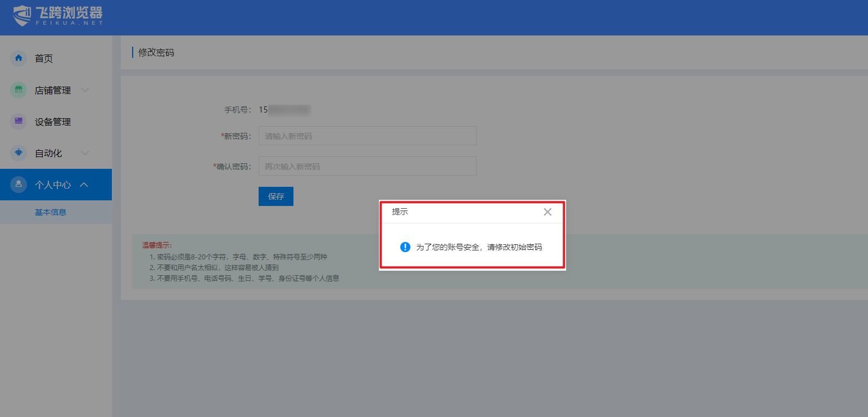Click the robot icon beside 自动化
Image resolution: width=868 pixels, height=417 pixels.
(x=19, y=153)
